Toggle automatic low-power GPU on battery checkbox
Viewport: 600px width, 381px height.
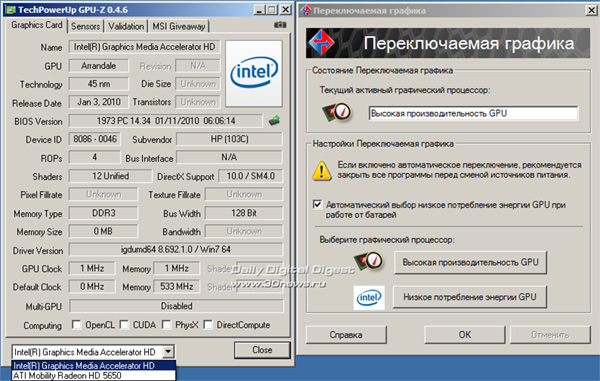(x=317, y=204)
